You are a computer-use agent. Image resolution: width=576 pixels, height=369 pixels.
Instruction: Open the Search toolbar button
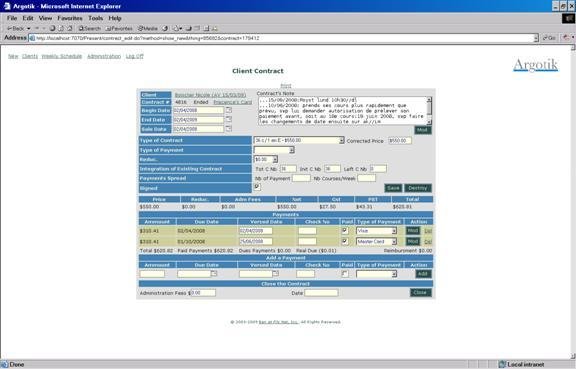89,28
